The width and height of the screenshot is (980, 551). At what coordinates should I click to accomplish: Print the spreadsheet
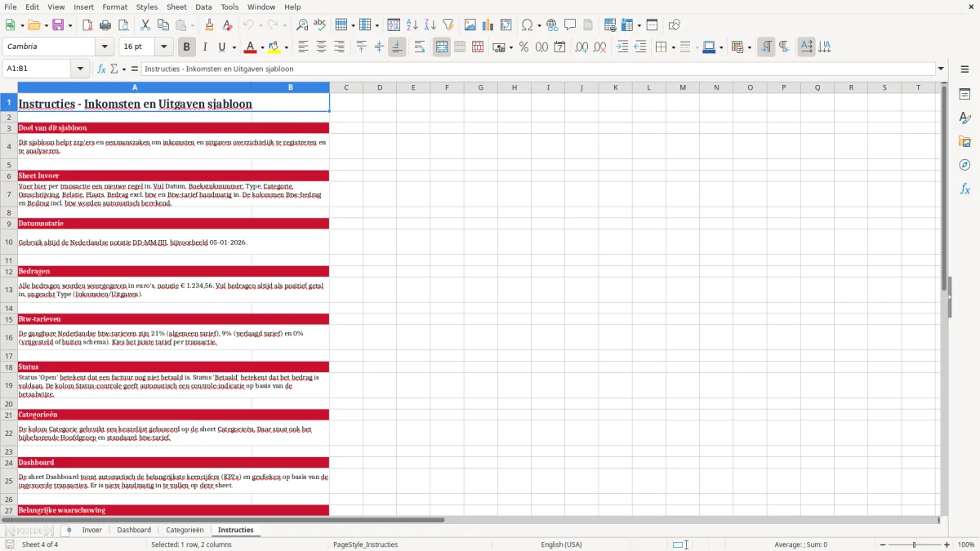pos(105,25)
